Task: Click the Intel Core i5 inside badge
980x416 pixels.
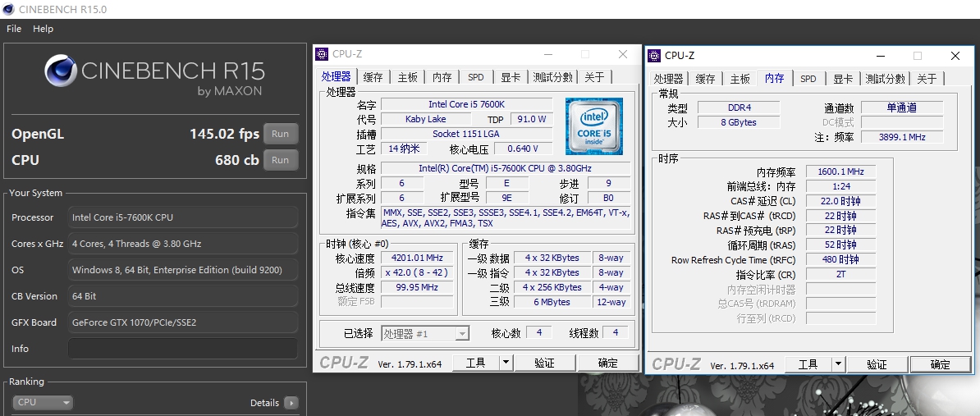Action: [593, 126]
